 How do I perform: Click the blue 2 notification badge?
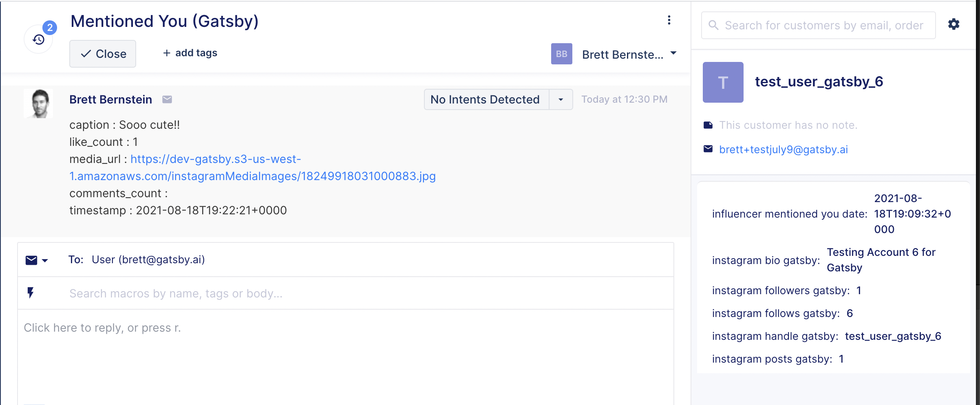click(50, 27)
